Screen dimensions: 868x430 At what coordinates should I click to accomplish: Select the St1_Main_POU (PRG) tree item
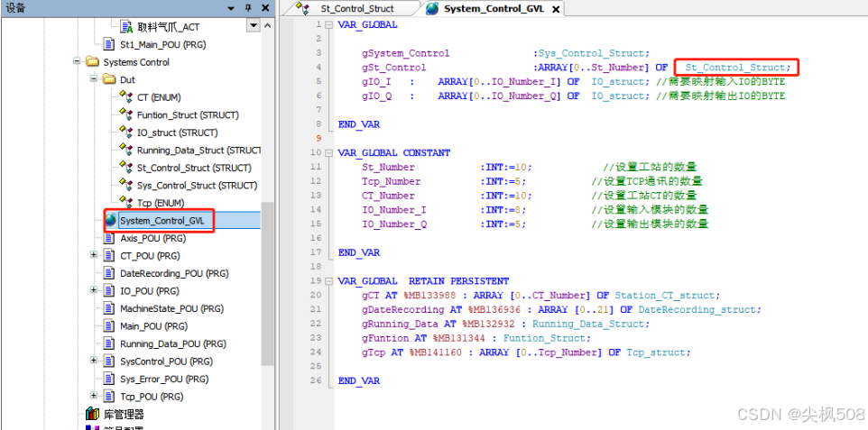pos(162,44)
